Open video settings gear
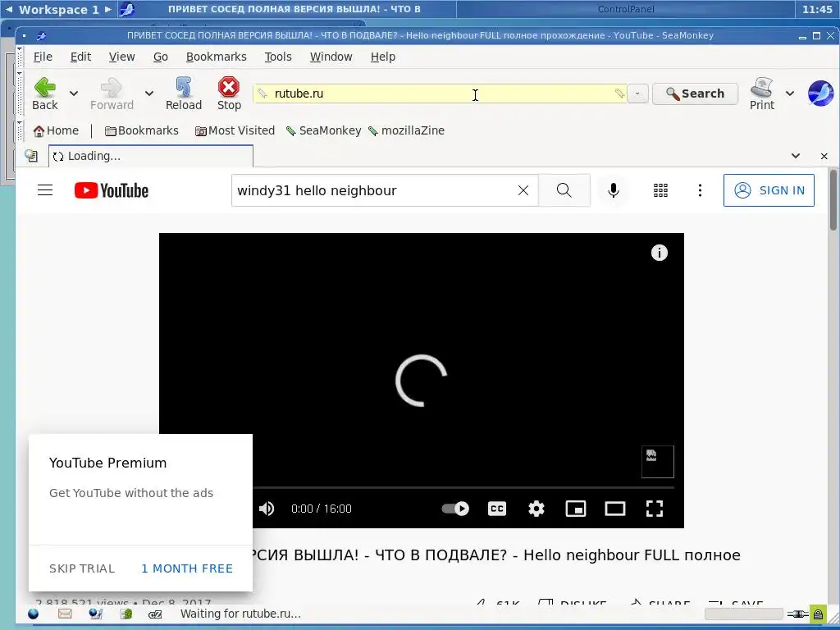 [x=536, y=509]
